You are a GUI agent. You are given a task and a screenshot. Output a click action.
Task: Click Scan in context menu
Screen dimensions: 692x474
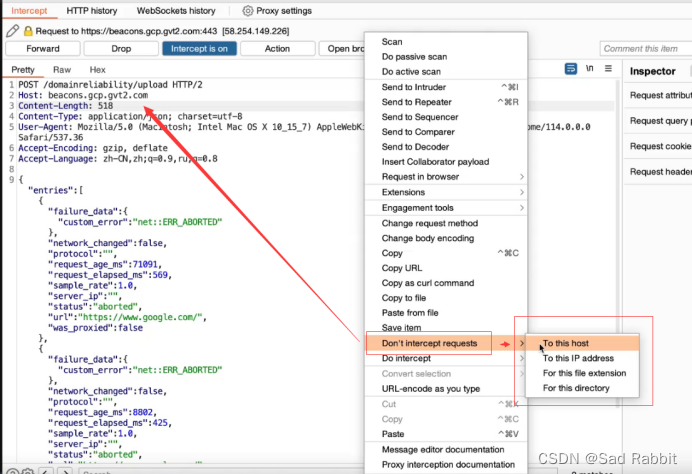pyautogui.click(x=446, y=41)
